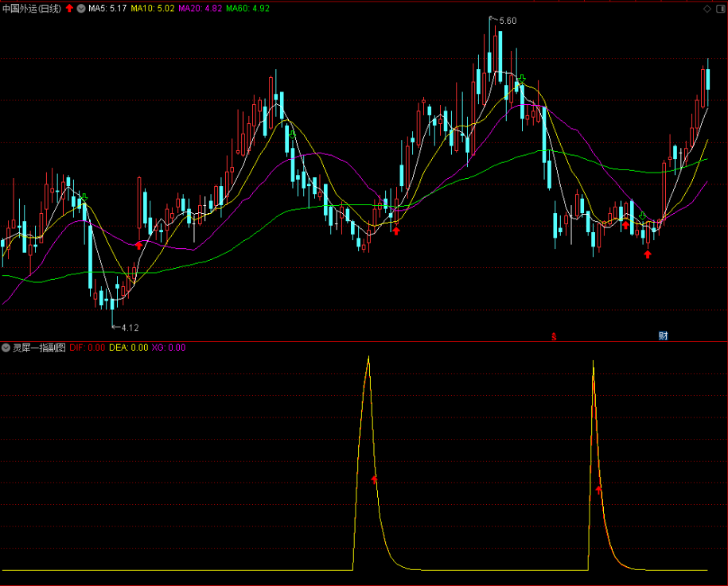Click the 4.12 low price label
The height and width of the screenshot is (586, 728).
130,328
